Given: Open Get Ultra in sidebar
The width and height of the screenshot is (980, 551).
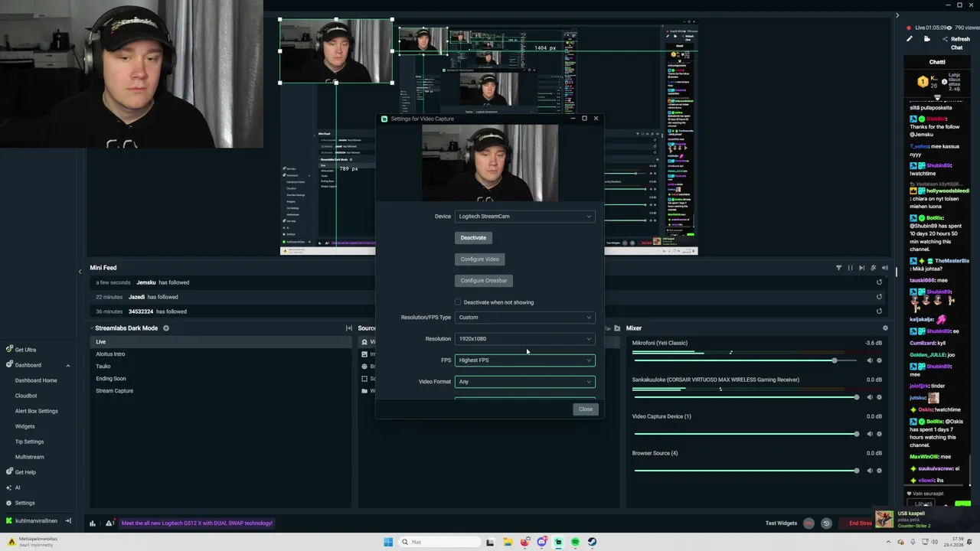Looking at the screenshot, I should (25, 350).
